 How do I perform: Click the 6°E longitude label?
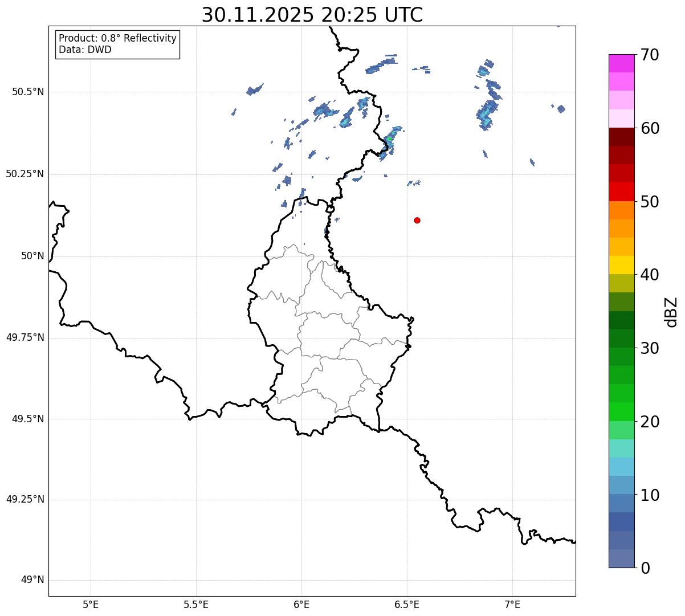[301, 605]
